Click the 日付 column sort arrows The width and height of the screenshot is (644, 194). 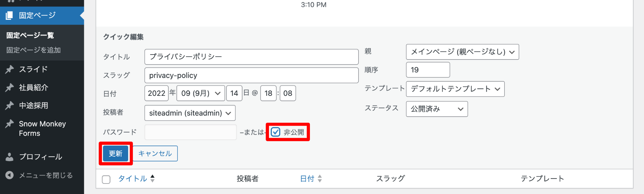[320, 179]
